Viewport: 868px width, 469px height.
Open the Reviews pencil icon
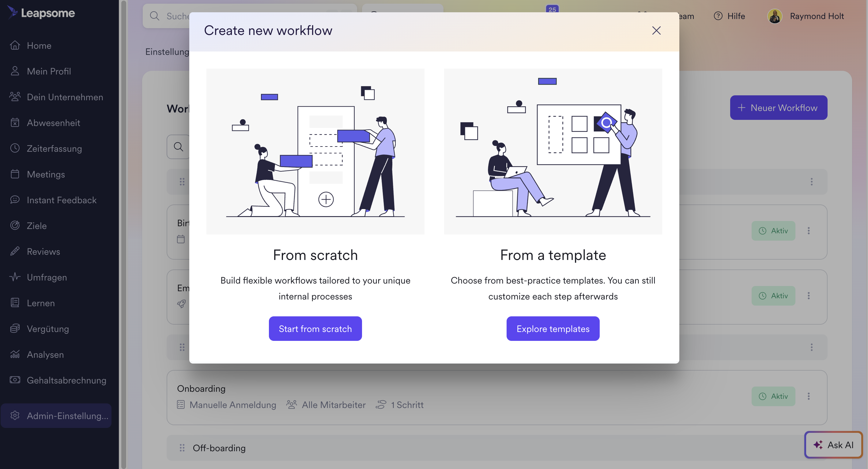pos(15,252)
